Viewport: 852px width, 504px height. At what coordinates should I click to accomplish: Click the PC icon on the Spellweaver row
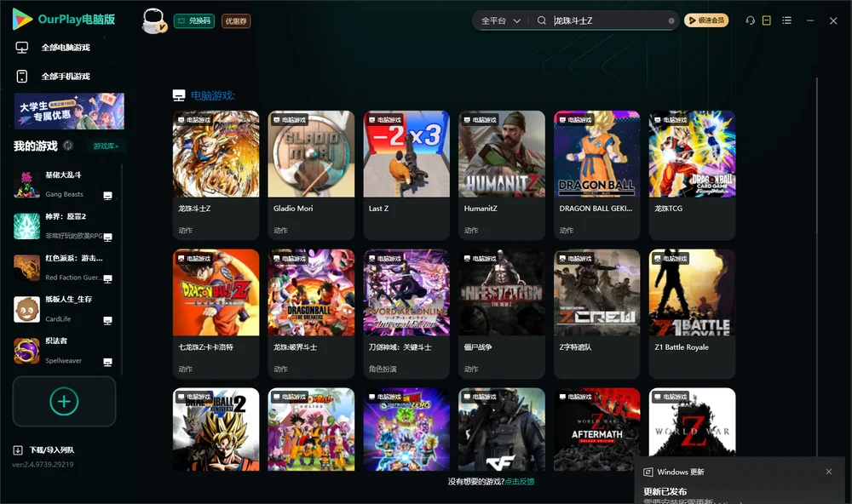coord(107,362)
